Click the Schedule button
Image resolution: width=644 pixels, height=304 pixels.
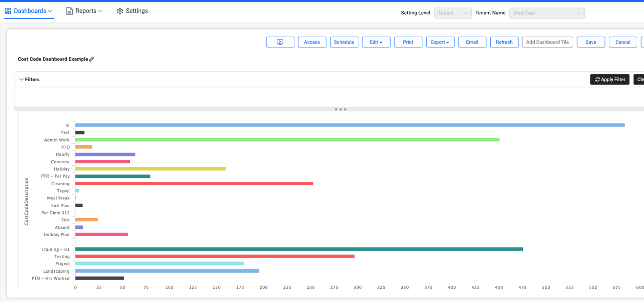coord(344,42)
